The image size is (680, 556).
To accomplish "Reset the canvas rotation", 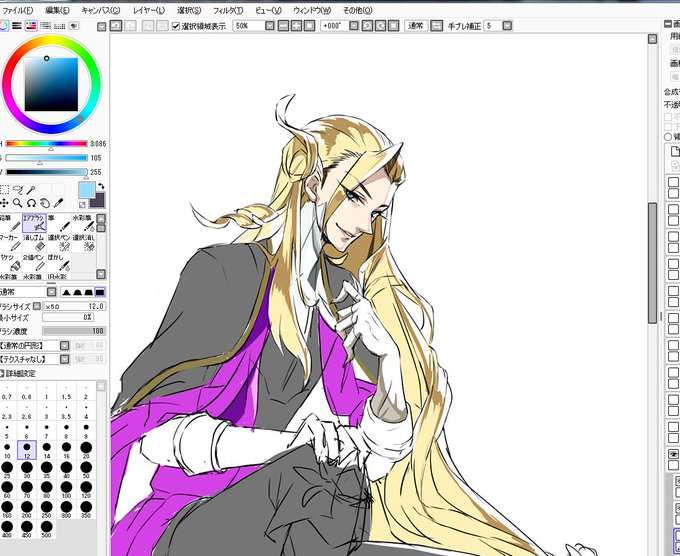I will pyautogui.click(x=393, y=26).
